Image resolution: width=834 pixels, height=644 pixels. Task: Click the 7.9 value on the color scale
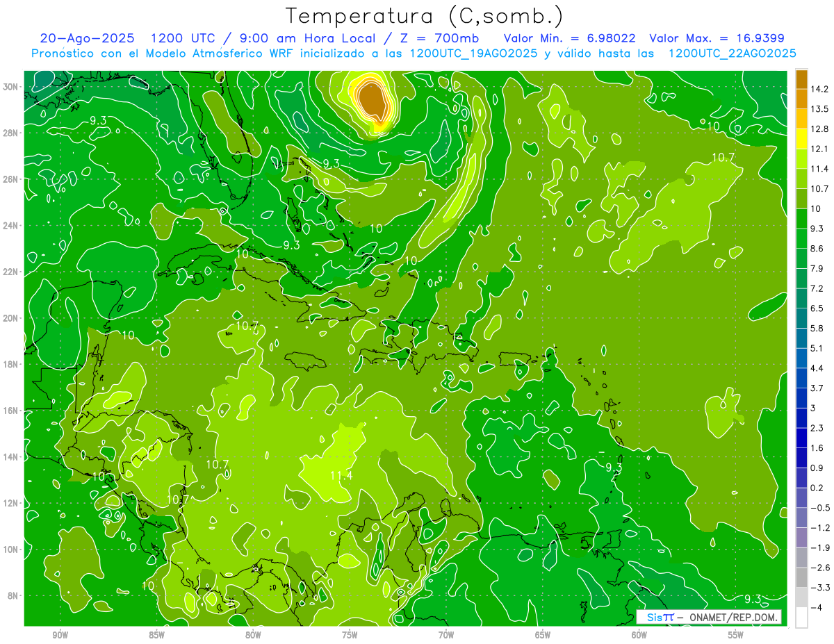click(817, 268)
